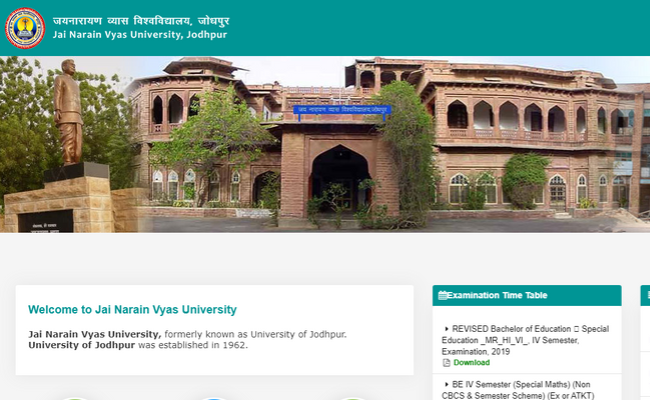Click the arched entrance in the campus banner
This screenshot has width=650, height=400.
(340, 178)
